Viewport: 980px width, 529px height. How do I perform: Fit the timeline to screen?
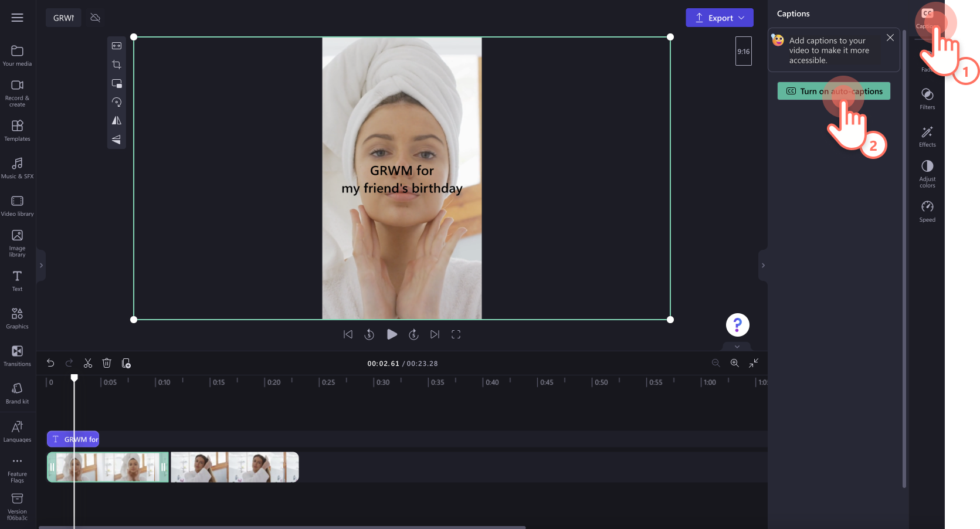pos(754,363)
